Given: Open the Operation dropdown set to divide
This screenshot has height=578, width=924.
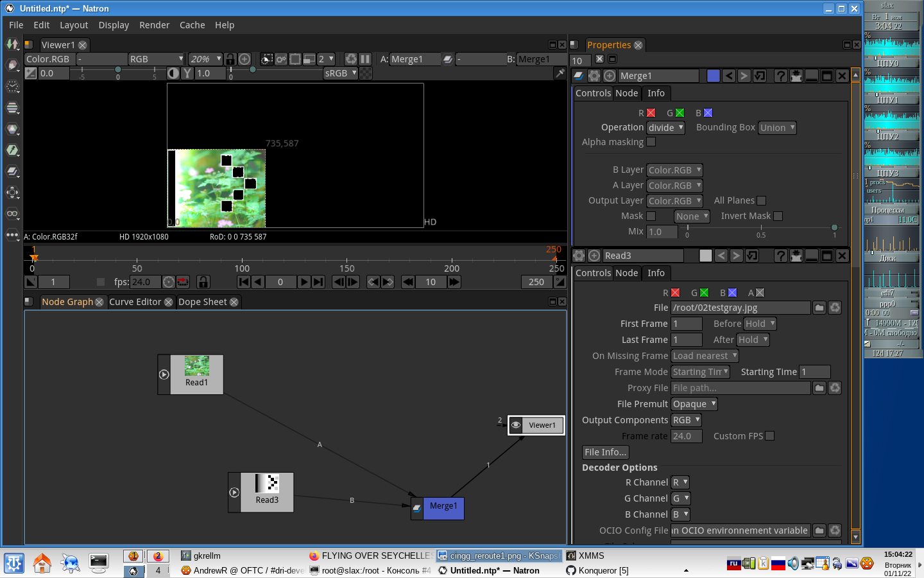Looking at the screenshot, I should pyautogui.click(x=665, y=128).
